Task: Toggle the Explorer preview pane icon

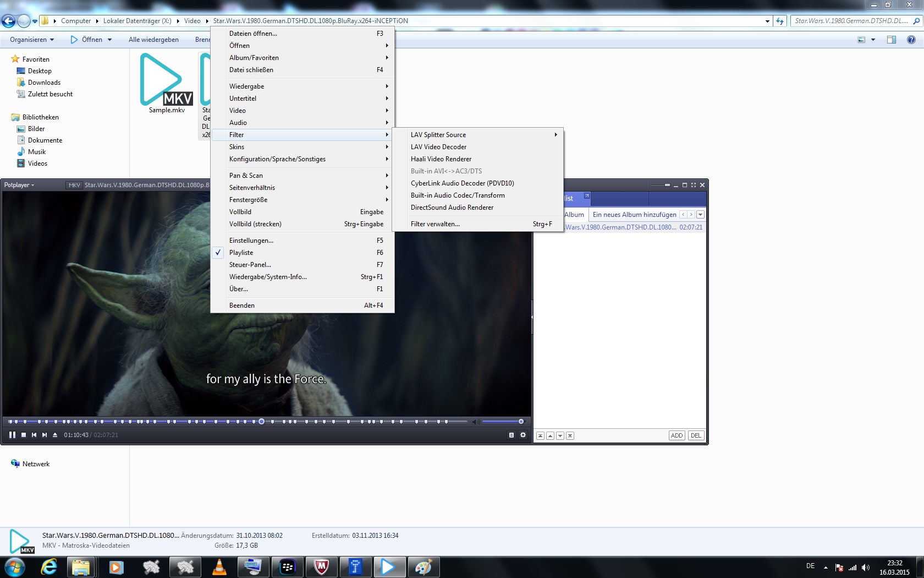Action: tap(892, 40)
